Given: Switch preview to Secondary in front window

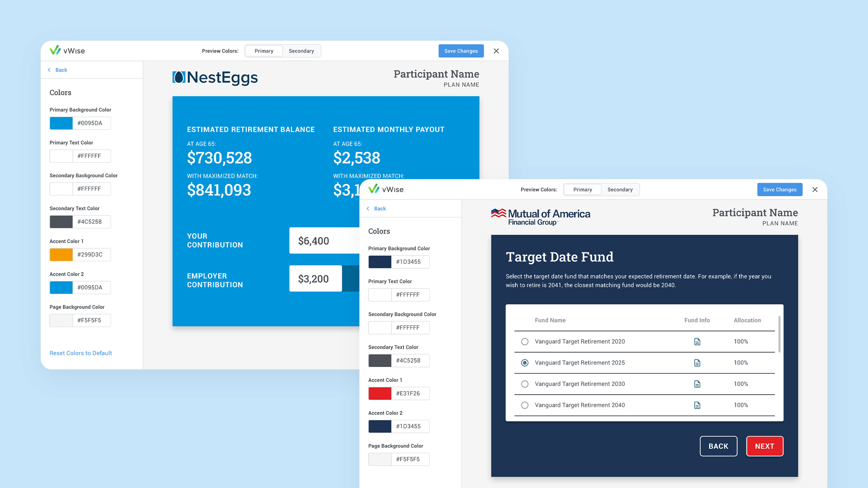Looking at the screenshot, I should pyautogui.click(x=620, y=189).
